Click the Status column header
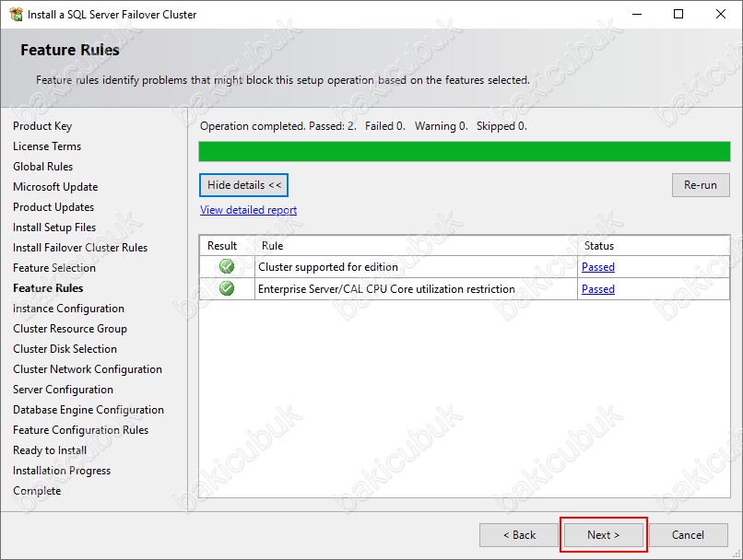This screenshot has height=560, width=743. coord(654,246)
